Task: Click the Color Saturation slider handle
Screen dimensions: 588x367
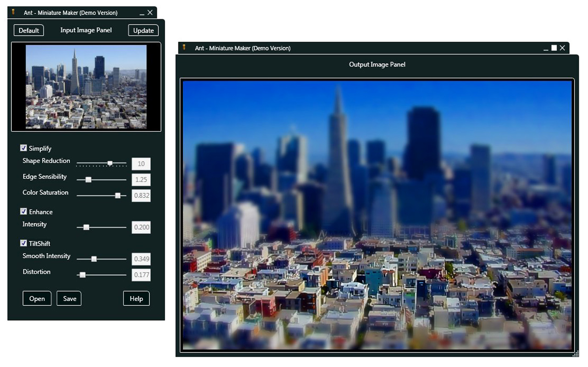Action: pyautogui.click(x=117, y=195)
